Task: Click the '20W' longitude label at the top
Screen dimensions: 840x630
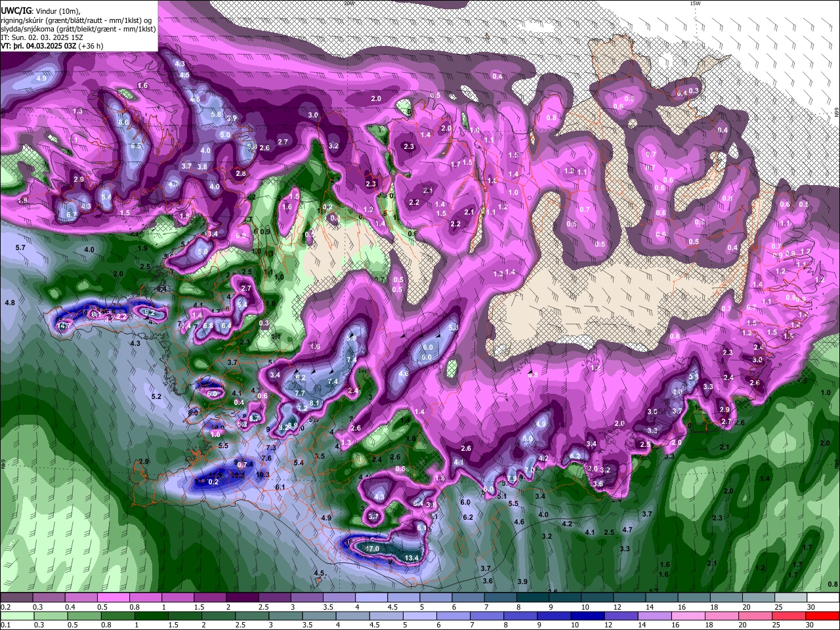Action: [x=348, y=3]
